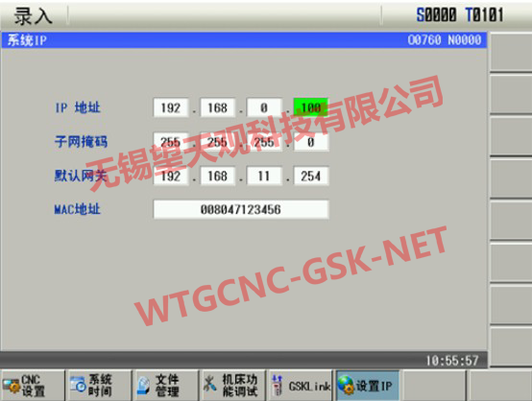This screenshot has width=532, height=401.
Task: Select highlighted IP address octet 100
Action: point(311,107)
